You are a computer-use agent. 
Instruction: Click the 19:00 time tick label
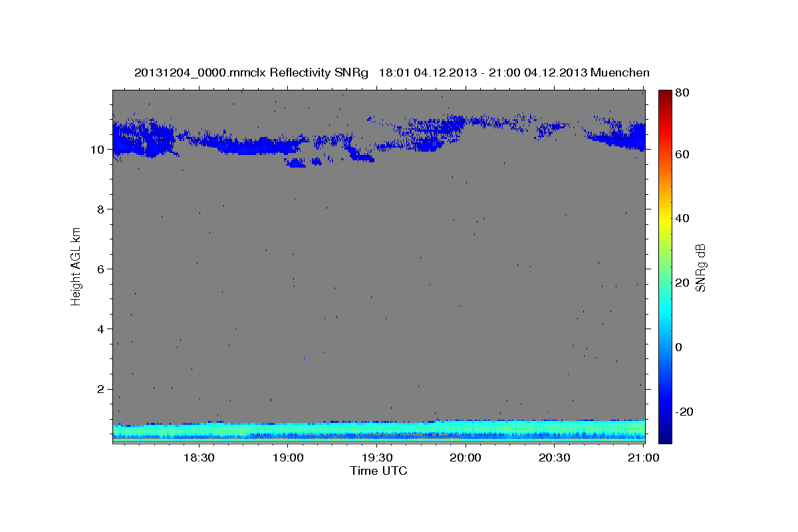click(x=287, y=458)
